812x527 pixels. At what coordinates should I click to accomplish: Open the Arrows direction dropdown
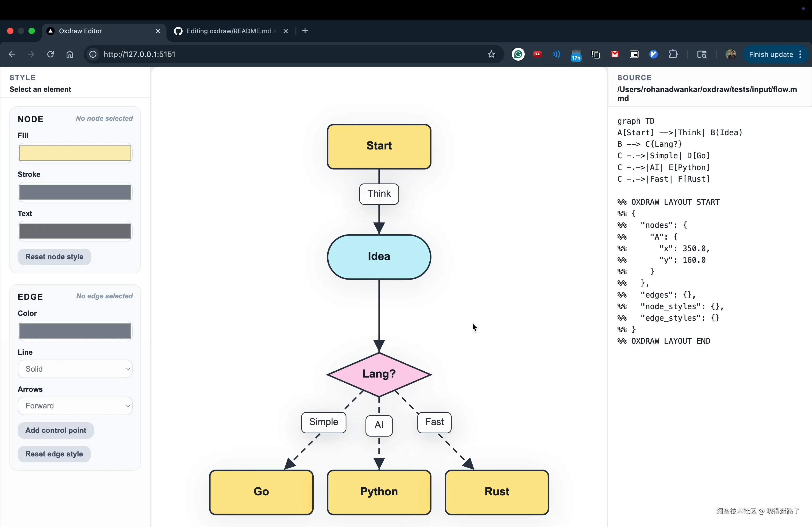(x=75, y=406)
